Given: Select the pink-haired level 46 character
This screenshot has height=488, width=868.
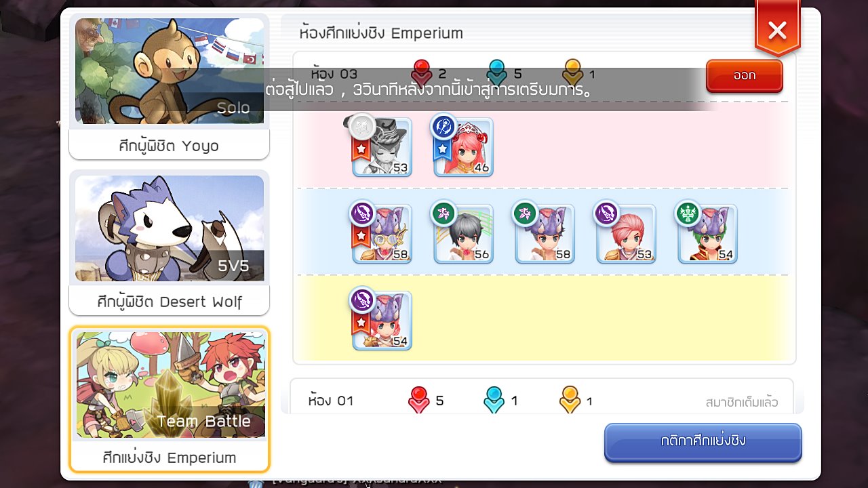Looking at the screenshot, I should point(463,147).
